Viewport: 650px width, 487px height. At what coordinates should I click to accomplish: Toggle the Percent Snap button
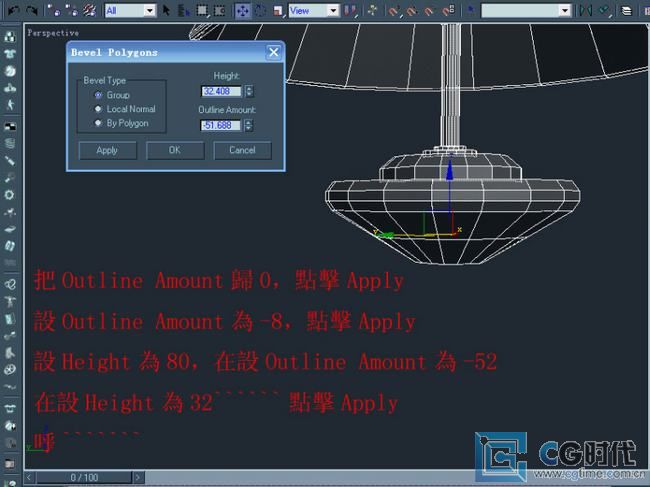[429, 10]
